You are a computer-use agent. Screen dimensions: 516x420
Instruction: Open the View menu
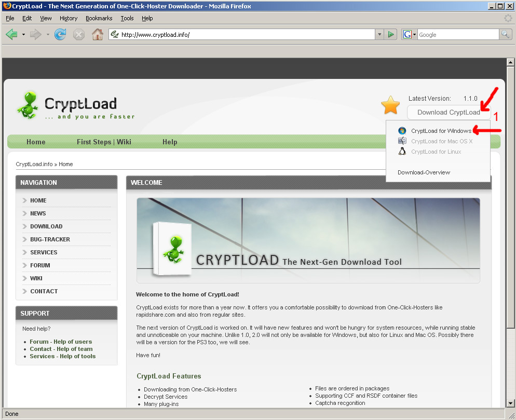coord(46,18)
